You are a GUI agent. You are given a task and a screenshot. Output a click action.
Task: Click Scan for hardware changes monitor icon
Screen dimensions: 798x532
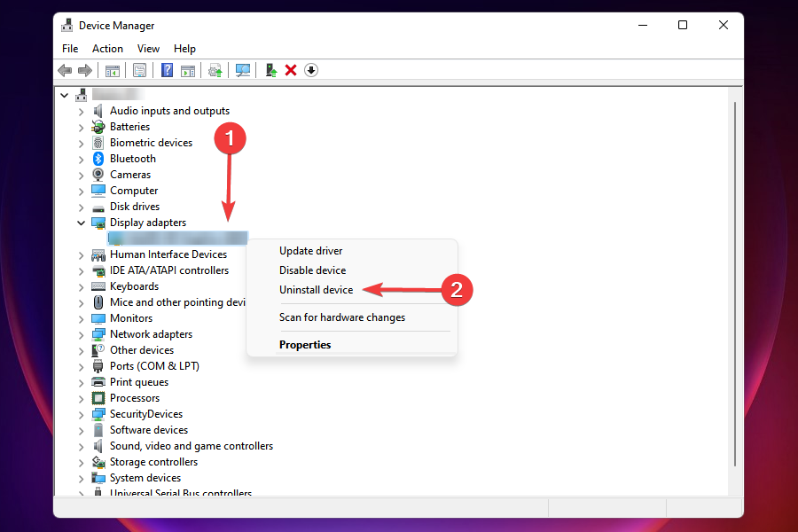pos(242,70)
